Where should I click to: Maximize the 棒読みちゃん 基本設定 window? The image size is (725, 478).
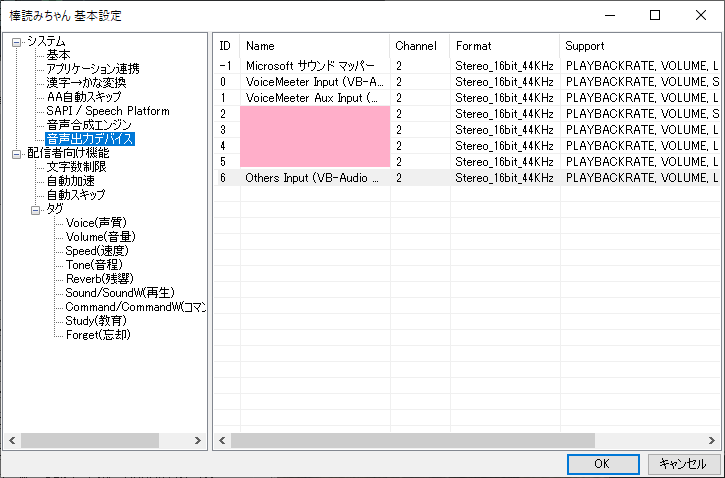pos(655,15)
